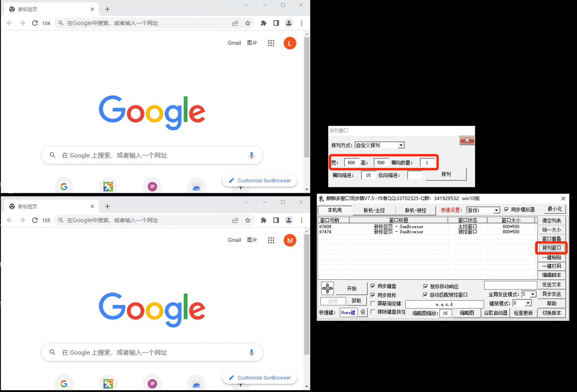Enable the 排除键盘按住 checkbox

(373, 312)
